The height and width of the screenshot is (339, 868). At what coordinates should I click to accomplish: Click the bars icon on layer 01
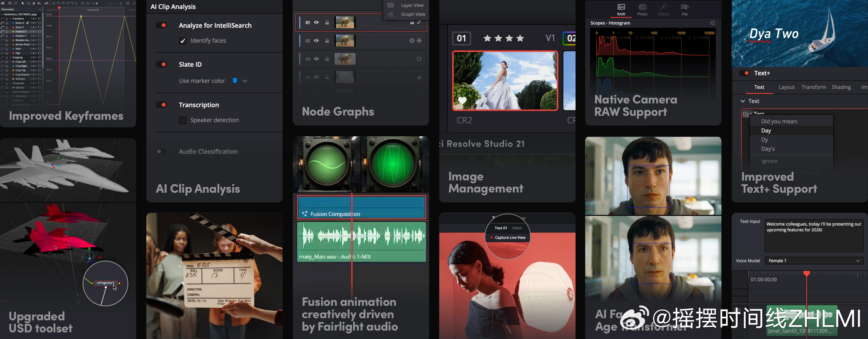(412, 23)
